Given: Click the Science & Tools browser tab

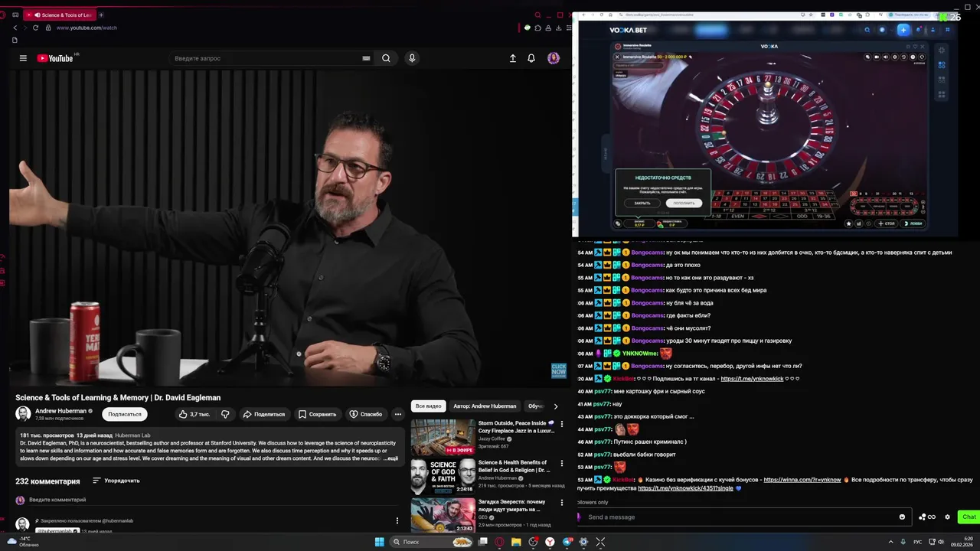Looking at the screenshot, I should [x=61, y=15].
